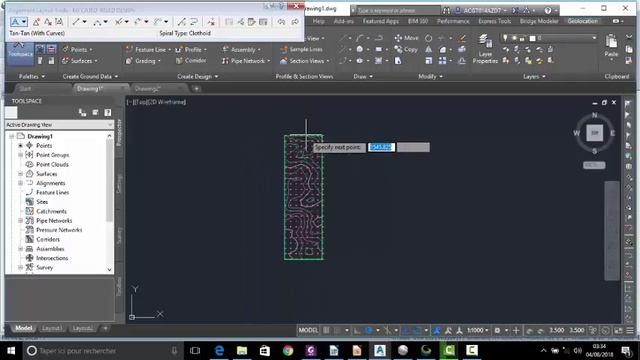The width and height of the screenshot is (640, 360).
Task: Expand the Pipe Networks tree node
Action: (x=20, y=221)
